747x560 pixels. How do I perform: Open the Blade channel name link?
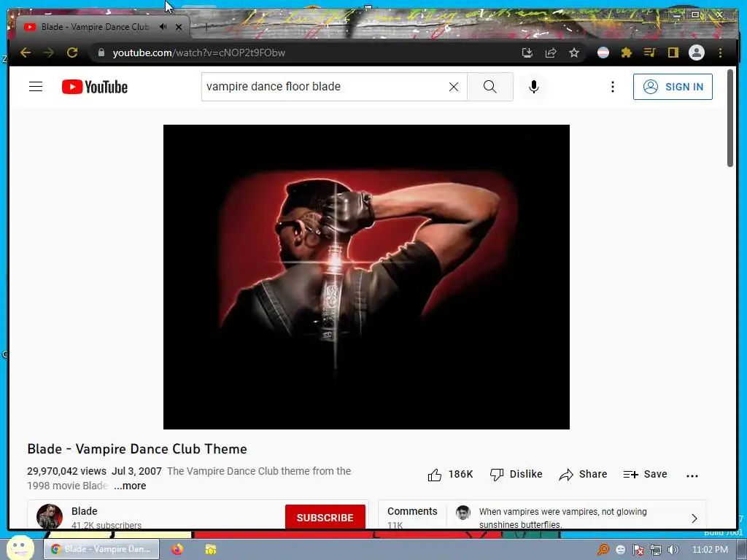[85, 511]
